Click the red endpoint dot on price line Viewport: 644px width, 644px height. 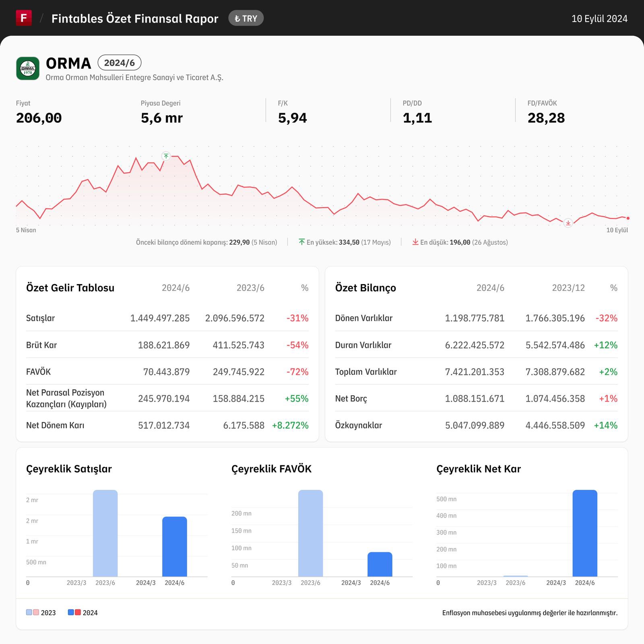pyautogui.click(x=628, y=218)
